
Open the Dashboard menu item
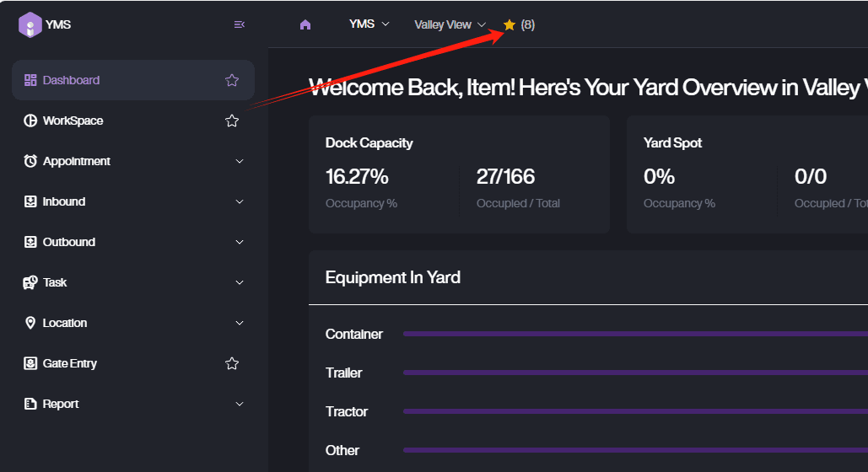tap(72, 80)
